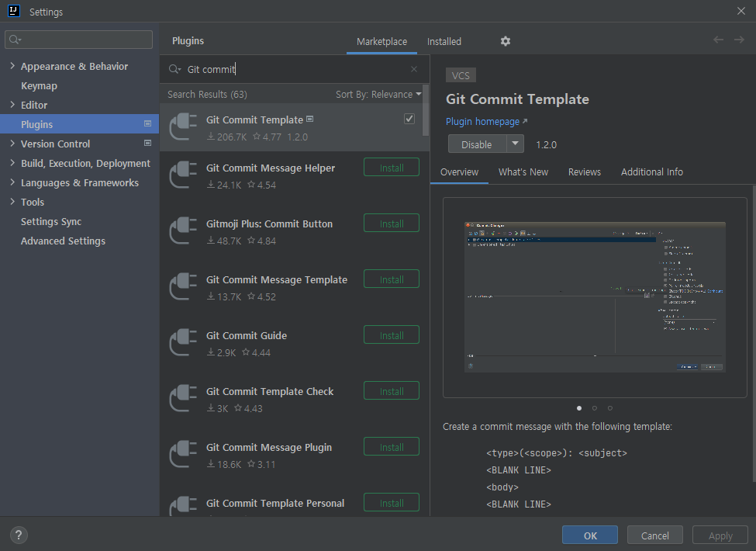Click the Git Commit Message Plugin icon

click(183, 455)
